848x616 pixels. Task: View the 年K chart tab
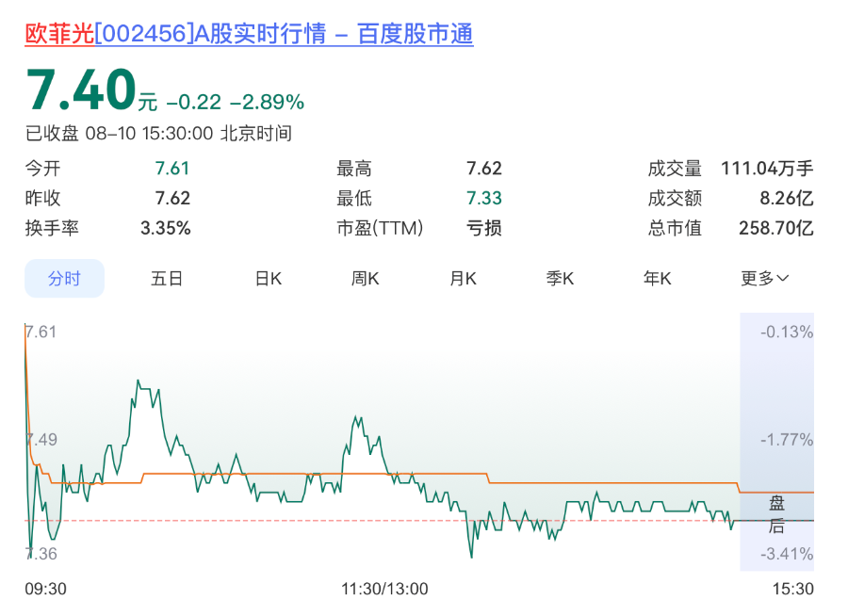click(658, 279)
